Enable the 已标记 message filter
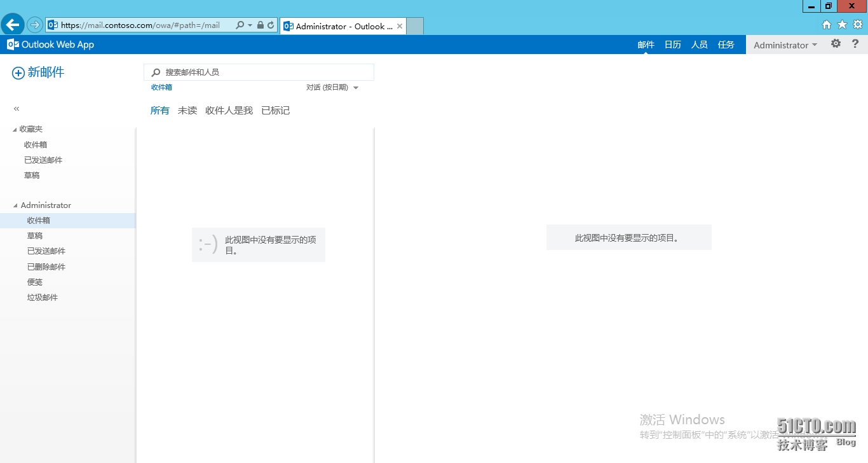868x463 pixels. click(275, 110)
